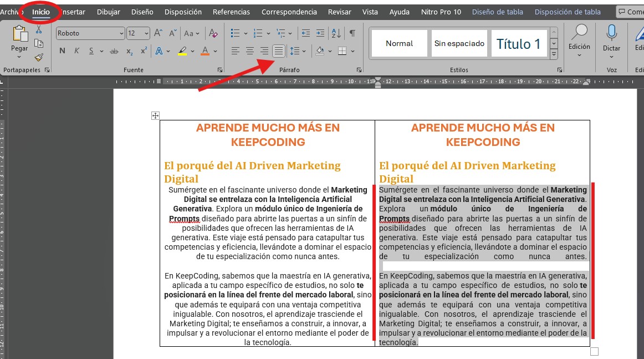The width and height of the screenshot is (644, 359).
Task: Justify the paragraph text
Action: (279, 51)
